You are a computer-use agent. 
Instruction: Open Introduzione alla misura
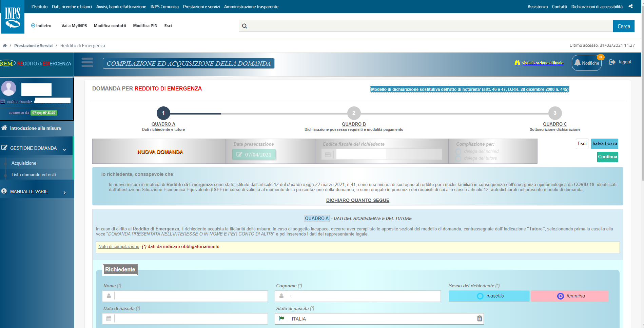pos(36,128)
